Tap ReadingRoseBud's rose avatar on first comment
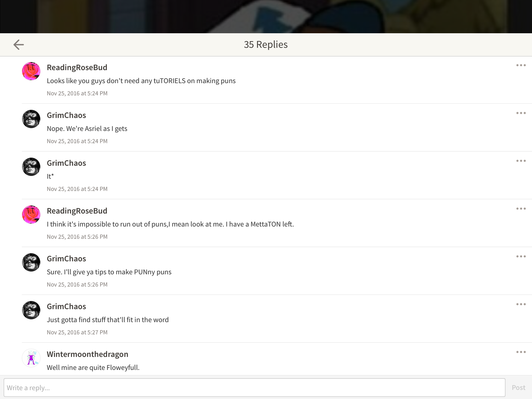The height and width of the screenshot is (399, 532). 31,71
